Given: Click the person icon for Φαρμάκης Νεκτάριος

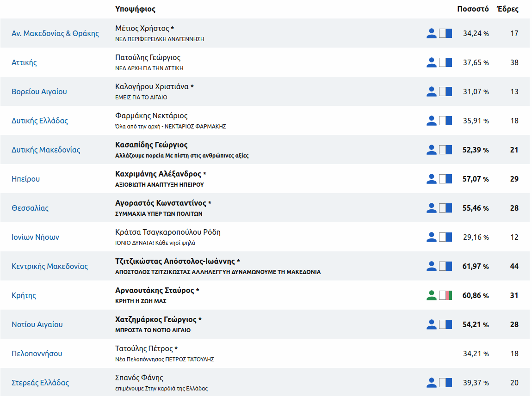Looking at the screenshot, I should point(431,121).
